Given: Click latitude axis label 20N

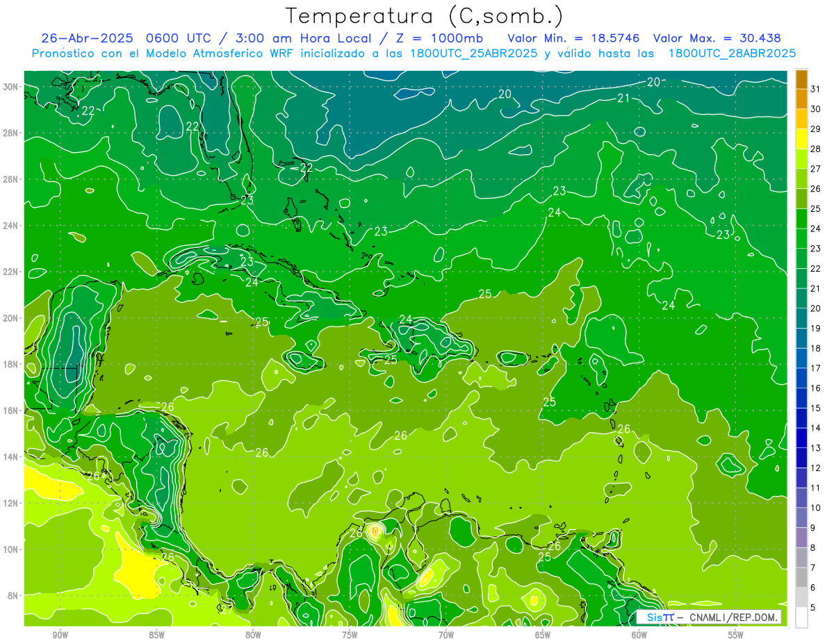Looking at the screenshot, I should tap(11, 318).
